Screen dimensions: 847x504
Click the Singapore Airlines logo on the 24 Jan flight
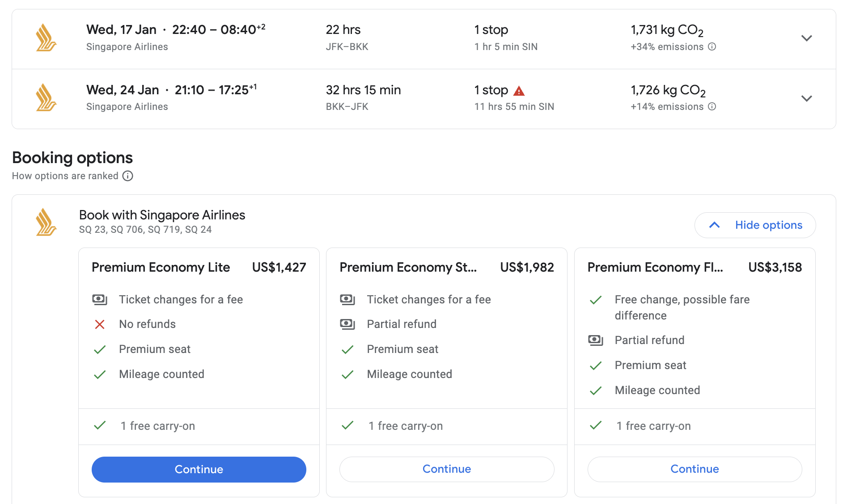click(46, 97)
